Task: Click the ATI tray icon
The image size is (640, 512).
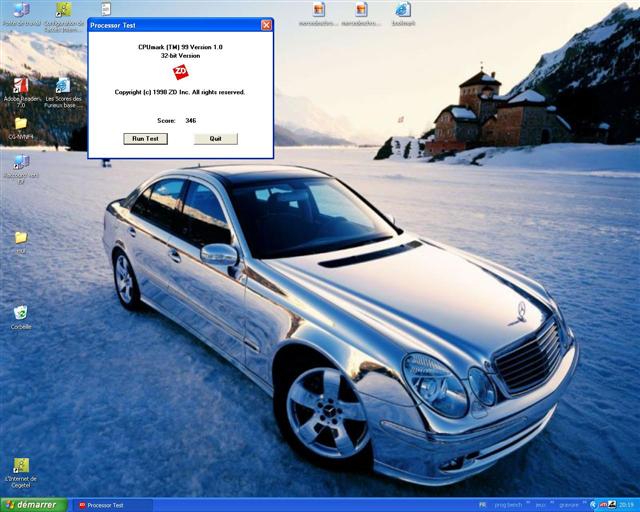Action: pos(603,505)
